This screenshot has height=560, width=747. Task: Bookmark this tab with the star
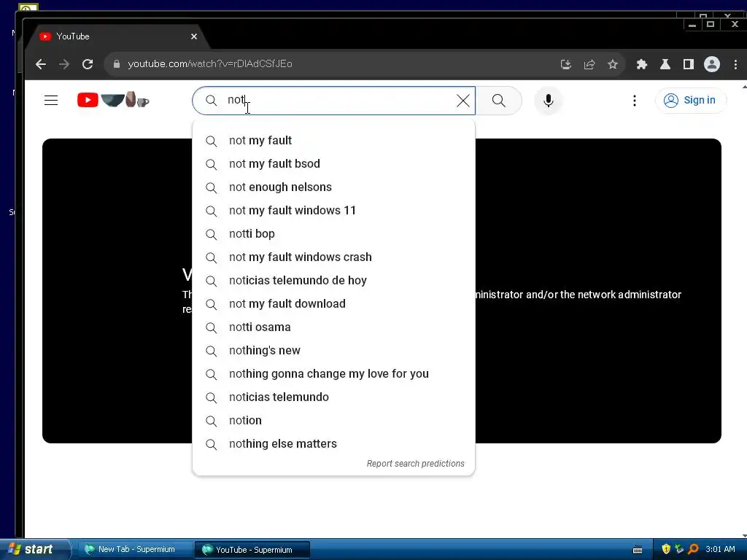[x=613, y=64]
